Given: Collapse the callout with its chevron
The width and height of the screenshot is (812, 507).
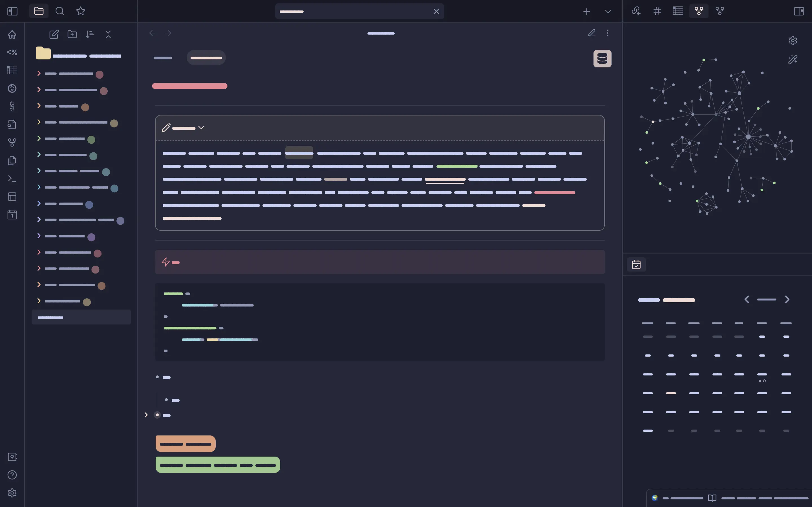Looking at the screenshot, I should click(201, 127).
